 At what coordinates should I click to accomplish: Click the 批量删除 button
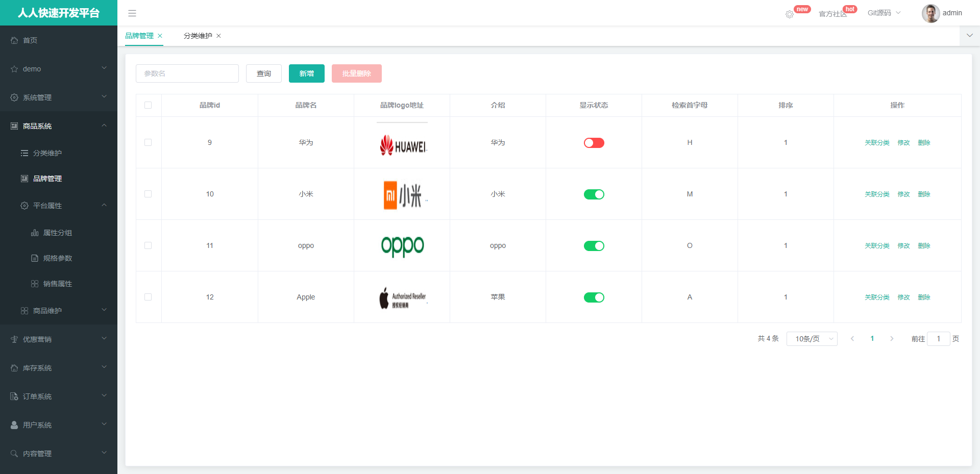(357, 73)
